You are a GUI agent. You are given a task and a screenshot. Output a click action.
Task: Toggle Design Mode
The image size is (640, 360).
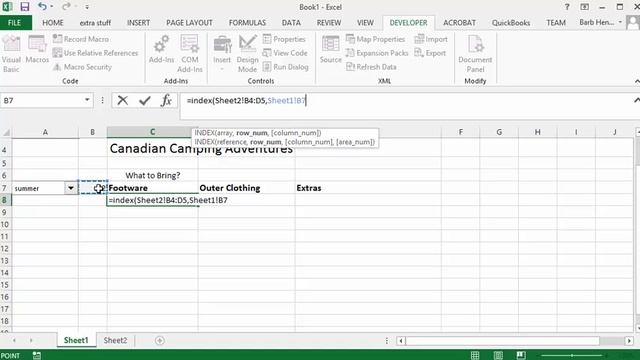(247, 54)
